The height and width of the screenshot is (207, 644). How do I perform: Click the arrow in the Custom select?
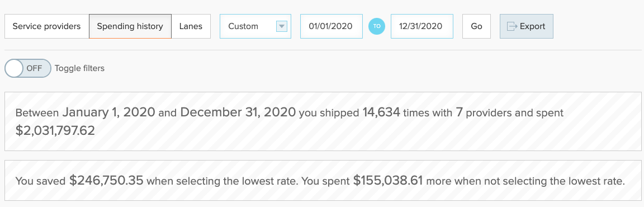[x=281, y=26]
